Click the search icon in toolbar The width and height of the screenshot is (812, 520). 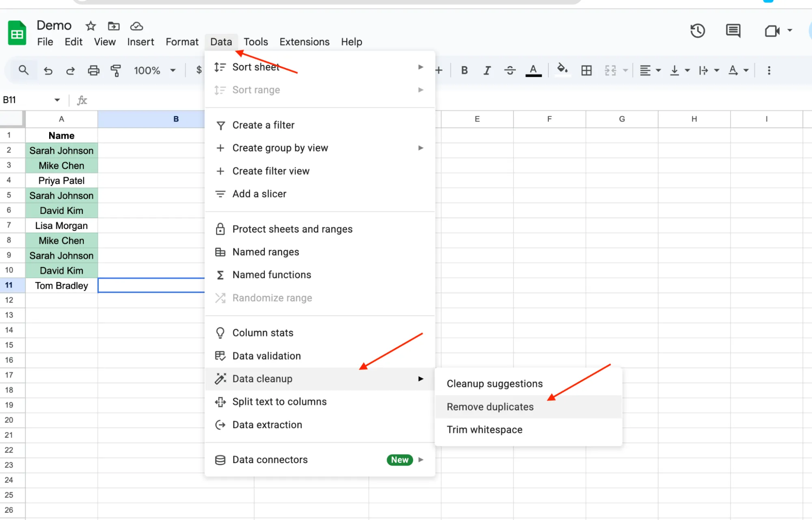click(24, 70)
